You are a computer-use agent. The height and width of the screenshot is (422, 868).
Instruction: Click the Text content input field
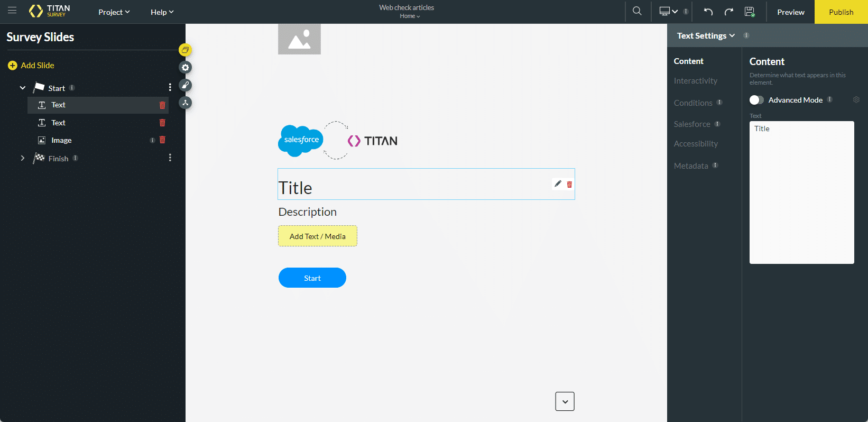click(x=801, y=192)
